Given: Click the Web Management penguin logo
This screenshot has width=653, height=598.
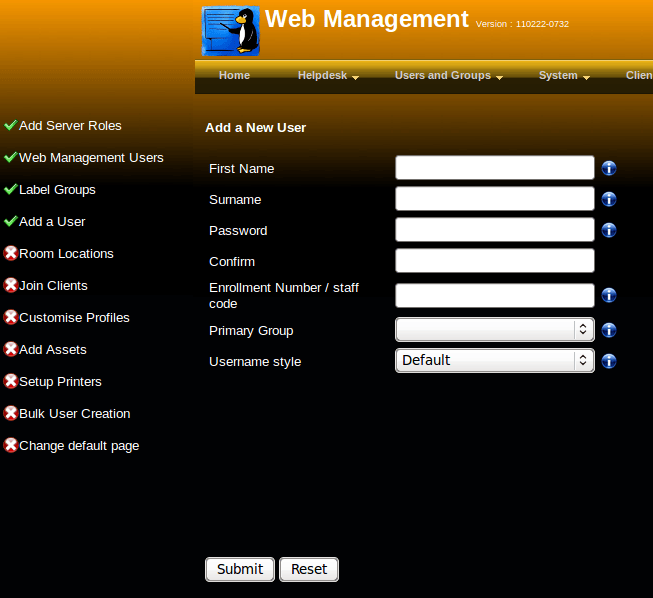Looking at the screenshot, I should (231, 31).
